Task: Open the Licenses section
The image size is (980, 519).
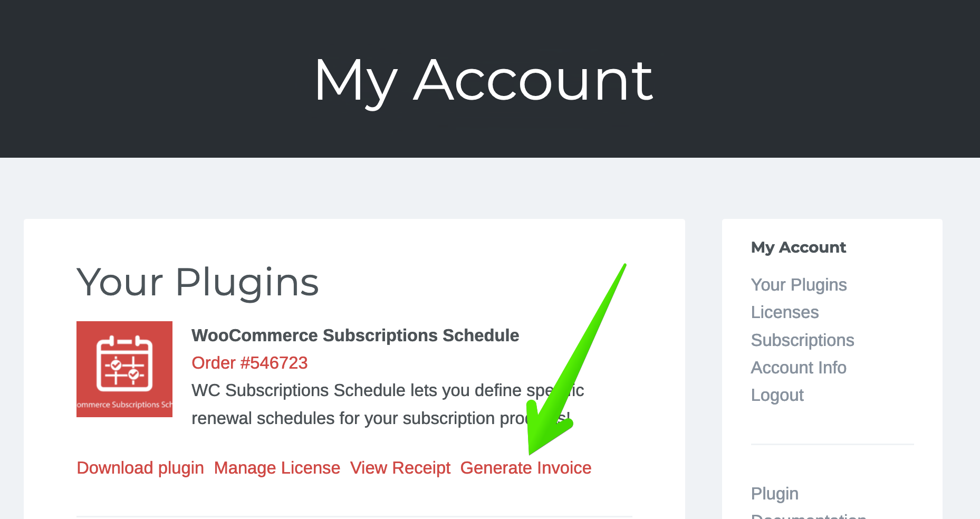Action: [x=784, y=312]
